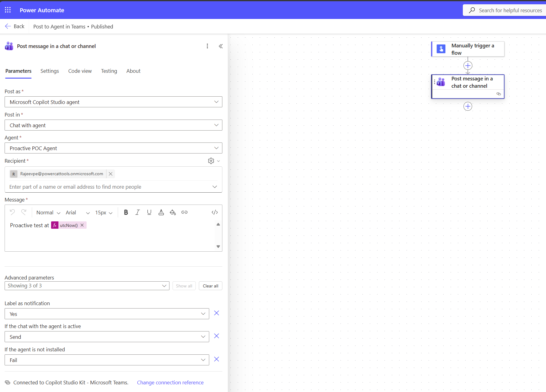Click the Show all button
Screen dimensions: 546x392
(184, 286)
